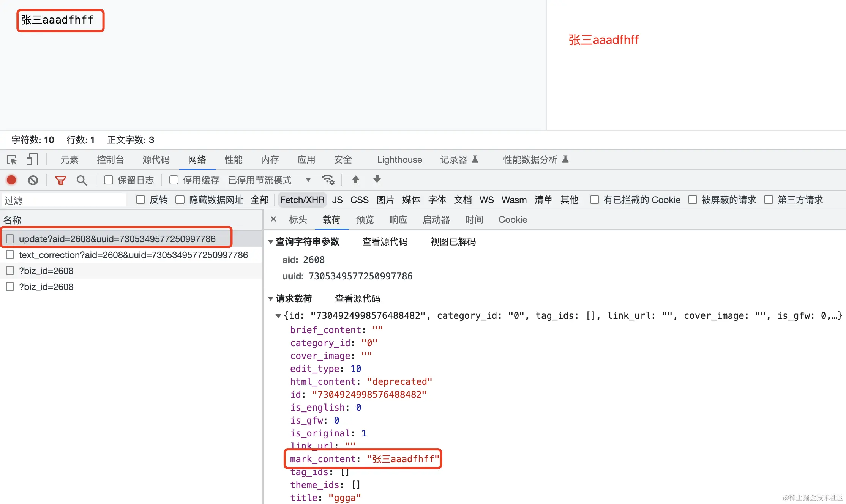This screenshot has width=846, height=504.
Task: Clear the network log icon
Action: 33,180
